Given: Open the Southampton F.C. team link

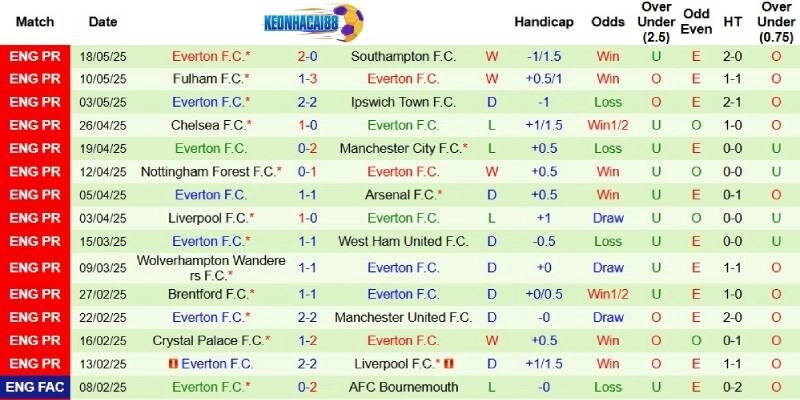Looking at the screenshot, I should coord(403,56).
